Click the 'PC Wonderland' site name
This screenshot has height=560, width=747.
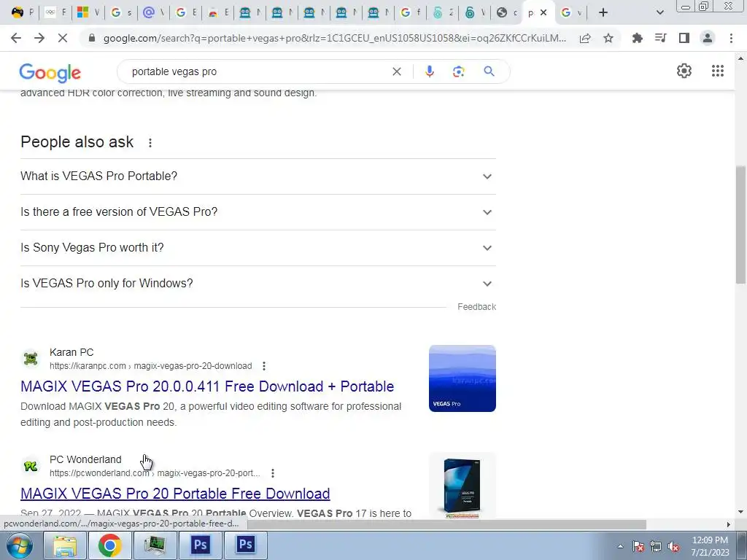point(85,459)
